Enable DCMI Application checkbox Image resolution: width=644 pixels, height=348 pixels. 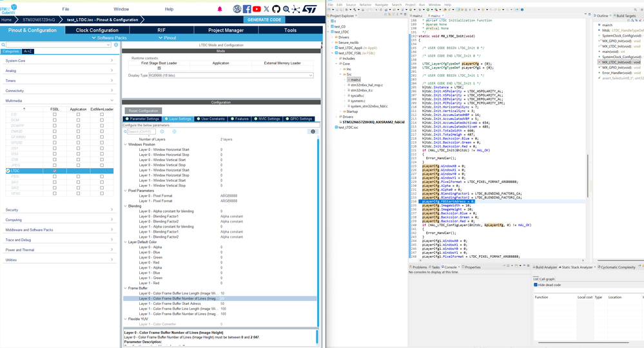(78, 120)
